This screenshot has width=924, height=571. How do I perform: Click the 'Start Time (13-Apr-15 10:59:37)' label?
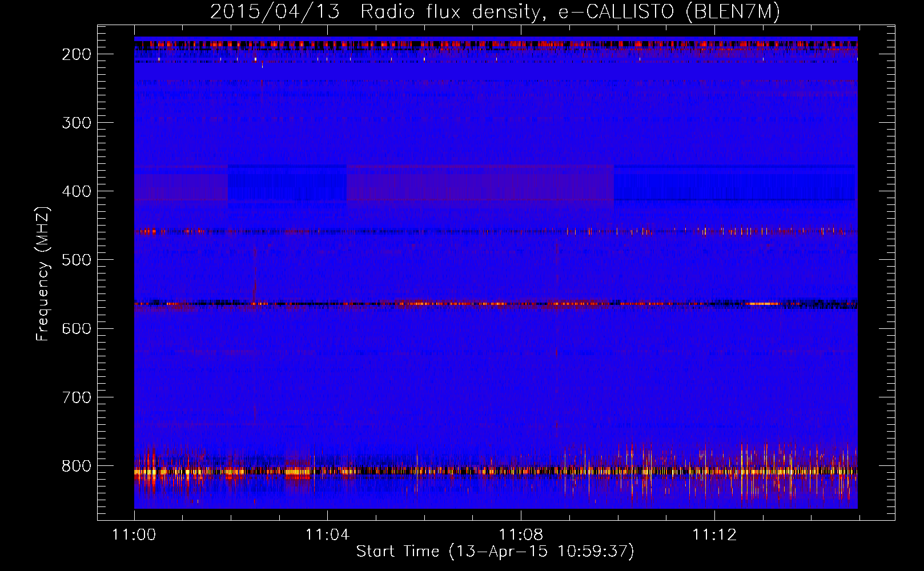point(495,552)
